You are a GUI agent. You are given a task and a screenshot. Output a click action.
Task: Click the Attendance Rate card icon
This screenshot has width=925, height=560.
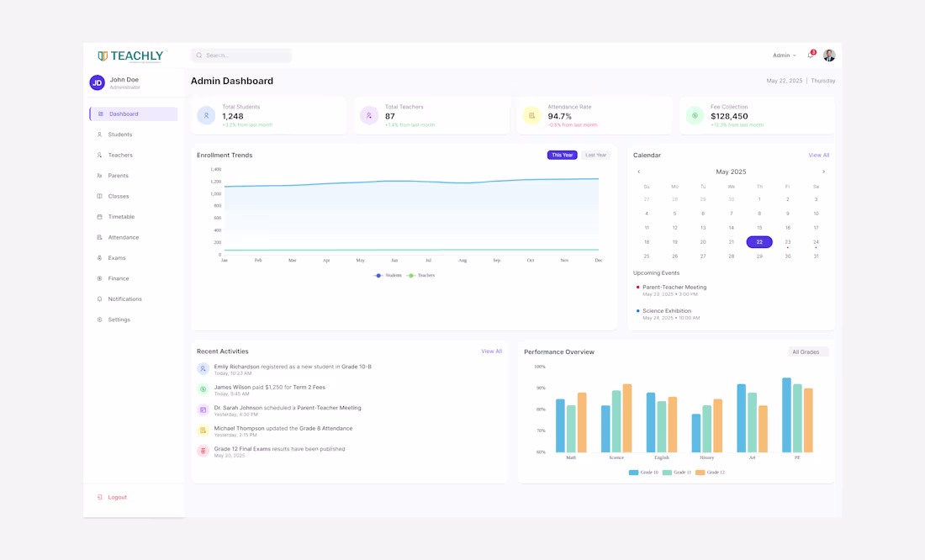point(531,116)
